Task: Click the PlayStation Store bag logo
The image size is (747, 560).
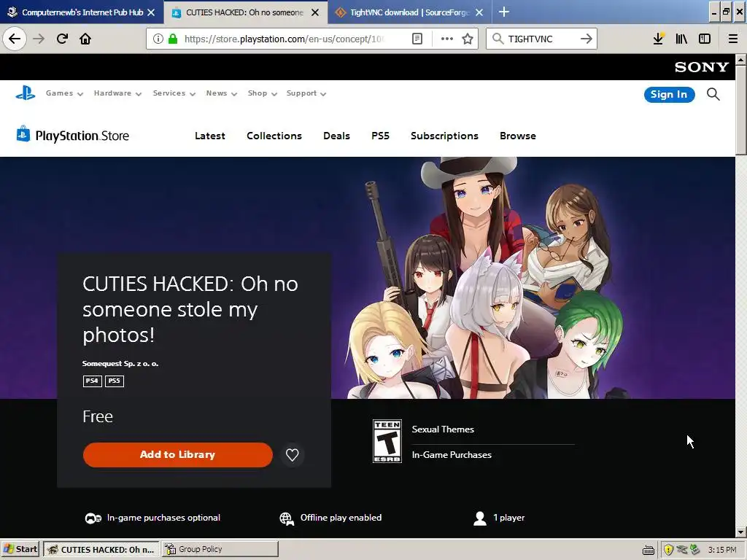Action: [x=23, y=134]
